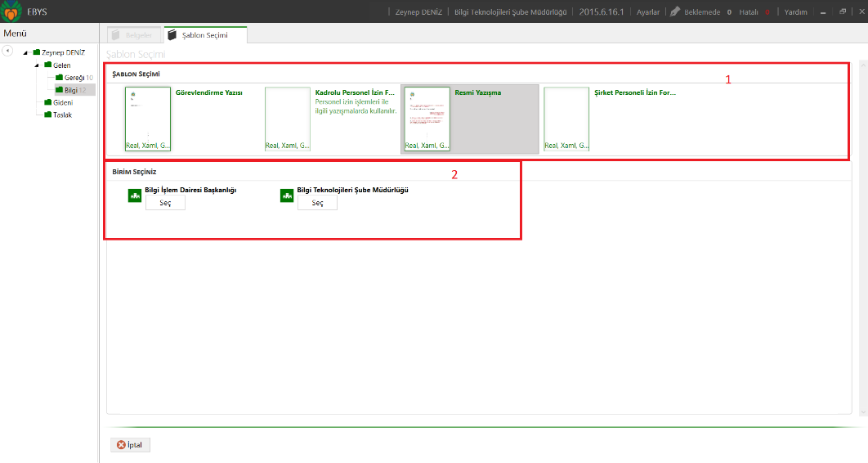
Task: Select Kadrolu Personel İzin template thumbnail
Action: click(288, 119)
